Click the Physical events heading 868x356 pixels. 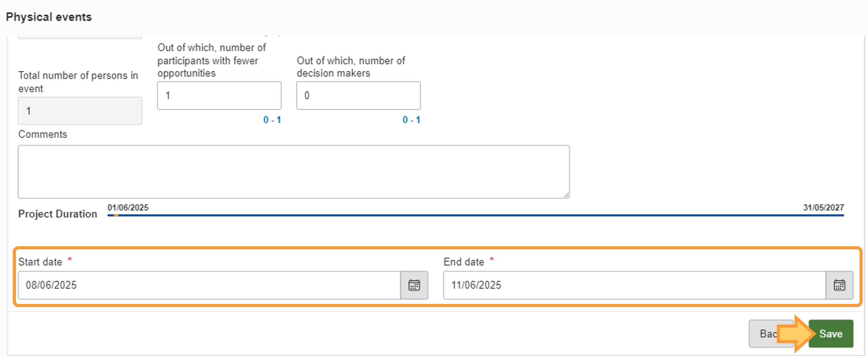click(x=49, y=17)
